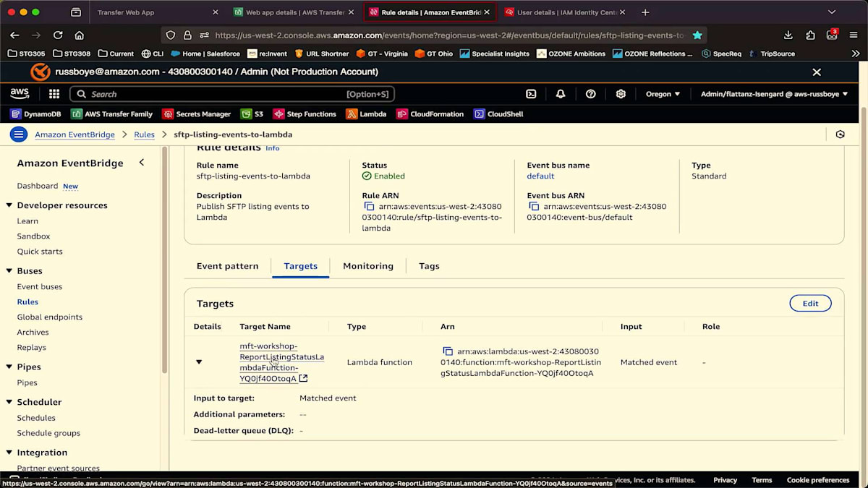This screenshot has width=868, height=488.
Task: Open Secrets Manager shortcut
Action: pyautogui.click(x=197, y=114)
